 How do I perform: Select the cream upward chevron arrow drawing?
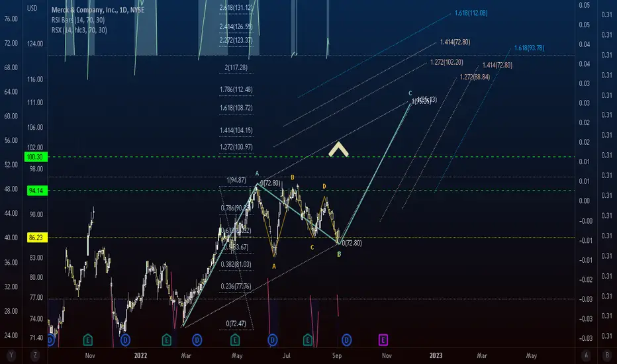pyautogui.click(x=338, y=150)
